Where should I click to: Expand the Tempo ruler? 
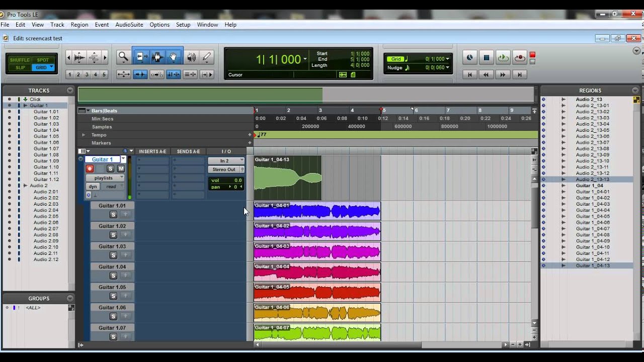(x=84, y=135)
